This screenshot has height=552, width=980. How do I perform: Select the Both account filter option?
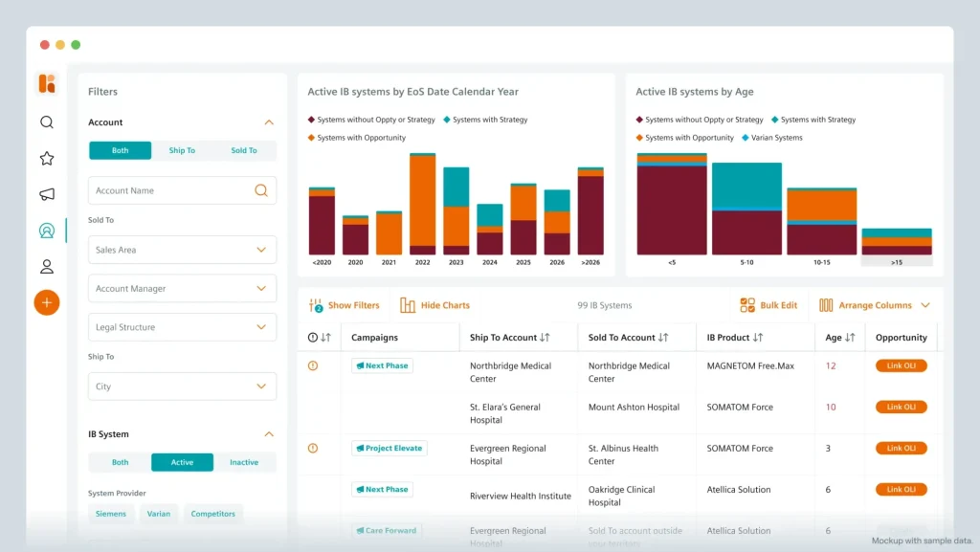(119, 150)
